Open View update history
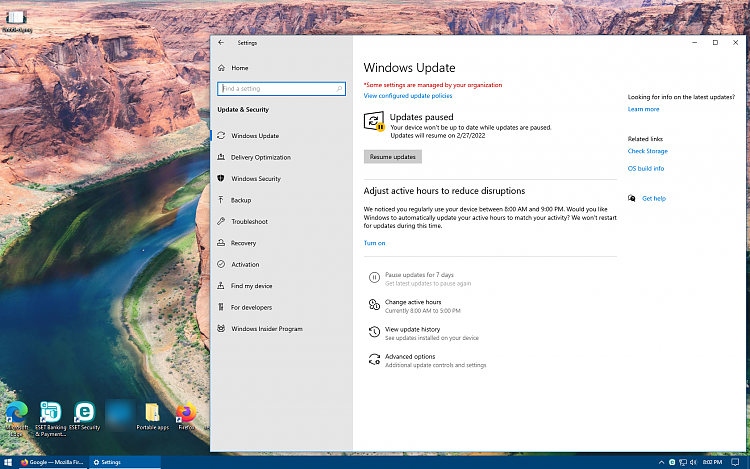 coord(412,329)
